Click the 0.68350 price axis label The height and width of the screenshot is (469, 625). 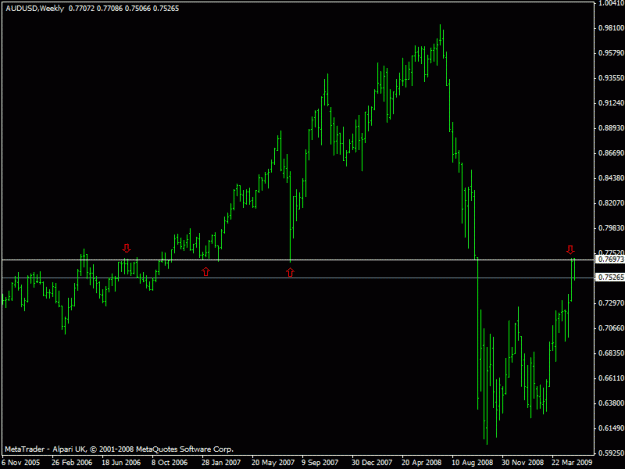(x=611, y=353)
